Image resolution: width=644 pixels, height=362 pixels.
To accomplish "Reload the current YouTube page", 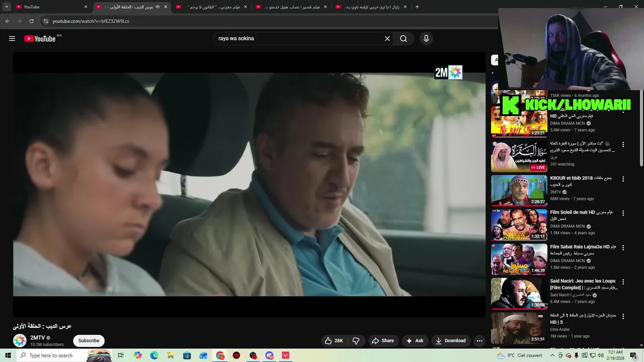I will (x=31, y=21).
